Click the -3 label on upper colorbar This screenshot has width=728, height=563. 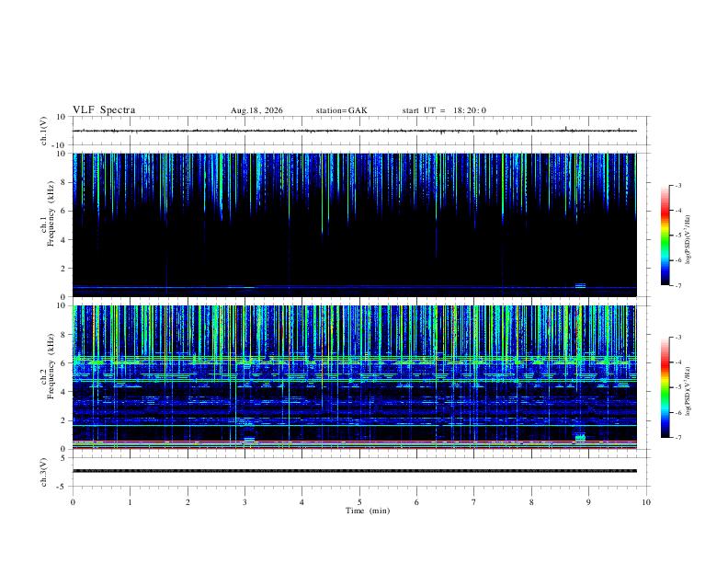(678, 185)
